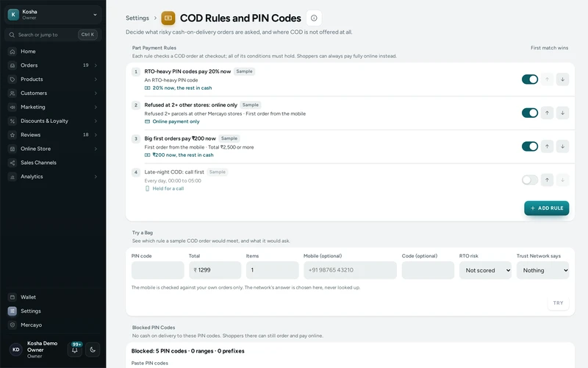588x368 pixels.
Task: Click the info icon beside page title
Action: pos(314,18)
